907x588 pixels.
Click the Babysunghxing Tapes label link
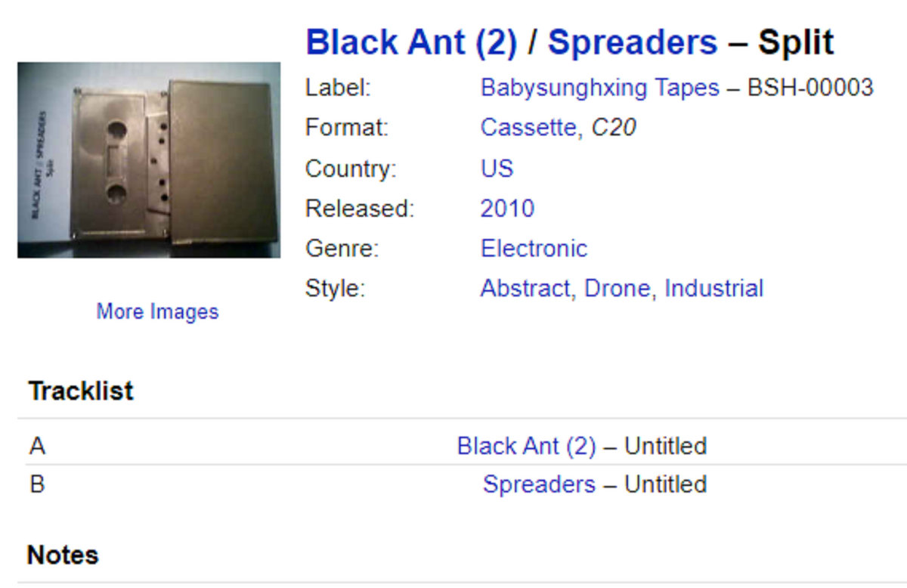[x=599, y=88]
